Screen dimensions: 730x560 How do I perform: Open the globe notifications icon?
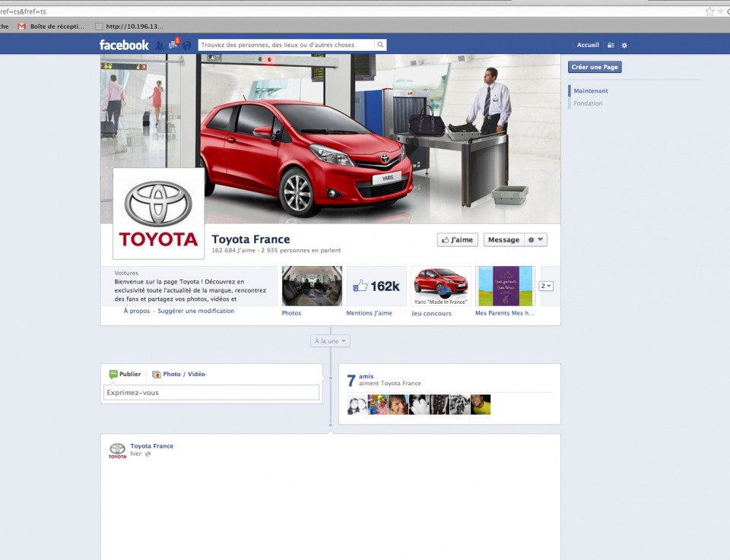(x=187, y=46)
